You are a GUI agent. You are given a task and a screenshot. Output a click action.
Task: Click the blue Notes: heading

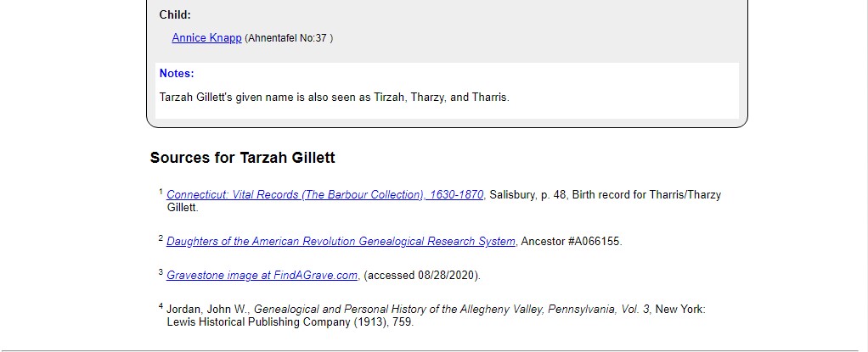coord(177,74)
